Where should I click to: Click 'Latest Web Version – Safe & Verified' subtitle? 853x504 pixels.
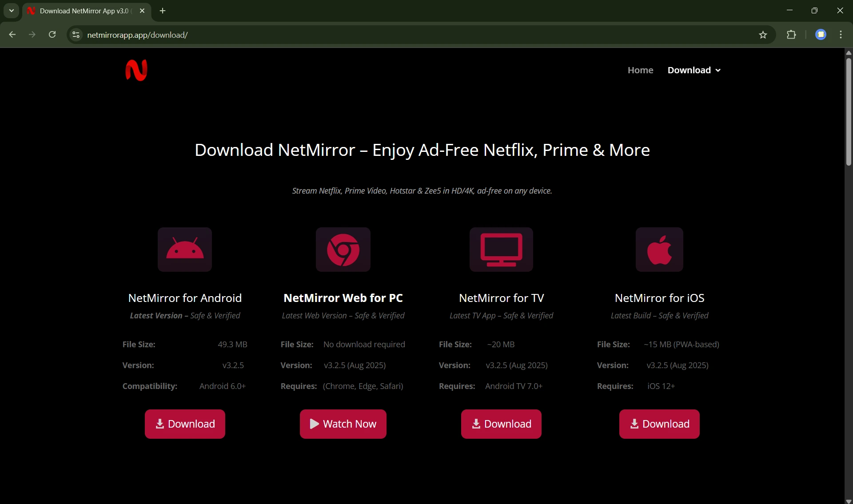(343, 315)
